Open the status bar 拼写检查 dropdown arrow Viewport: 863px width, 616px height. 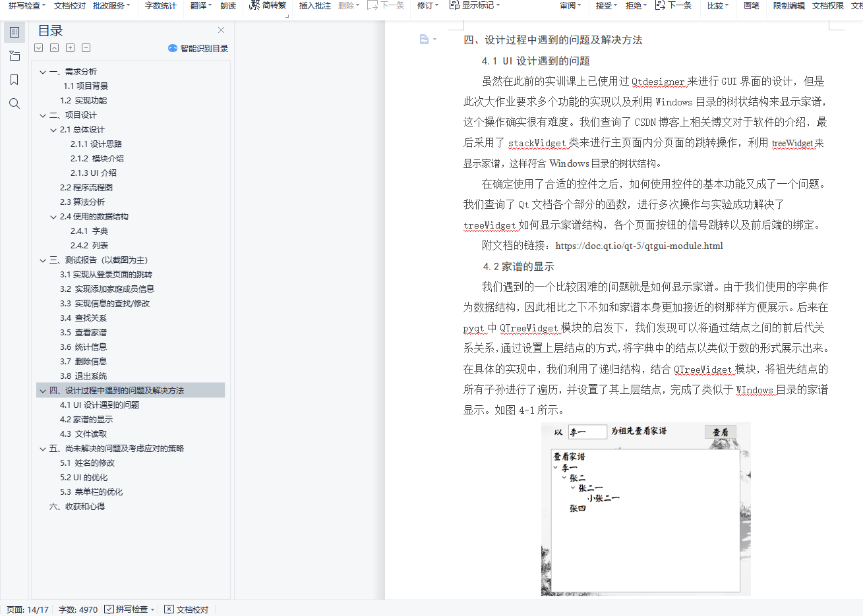point(152,609)
